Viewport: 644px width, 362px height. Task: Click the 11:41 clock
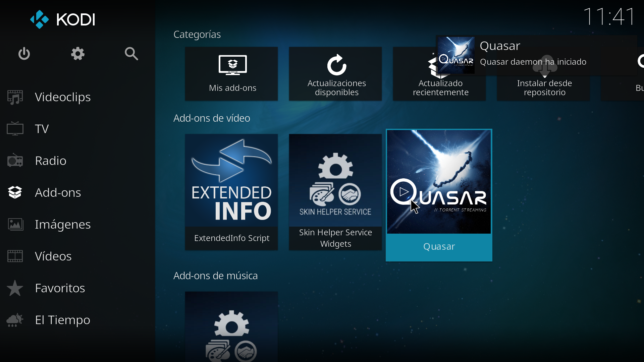(609, 16)
